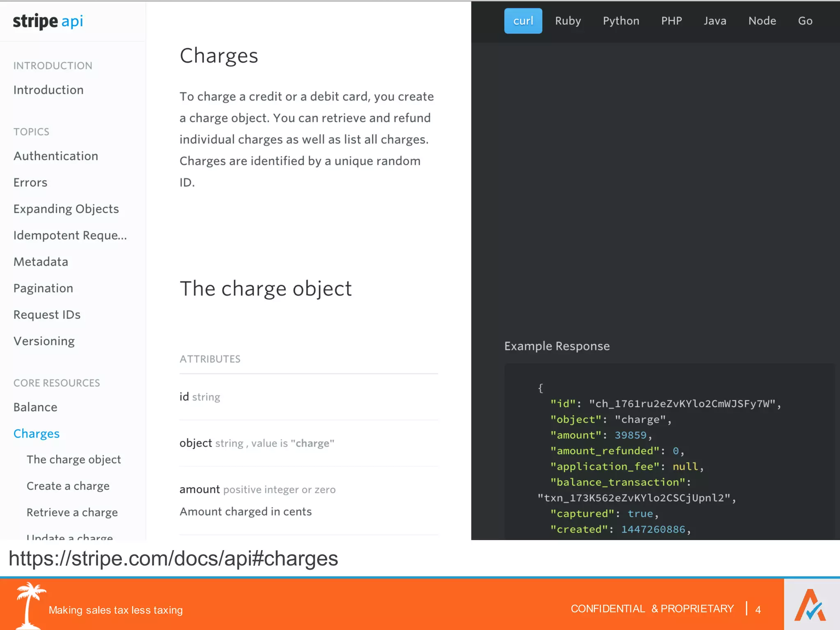Click the "created" timestamp line

pos(621,530)
